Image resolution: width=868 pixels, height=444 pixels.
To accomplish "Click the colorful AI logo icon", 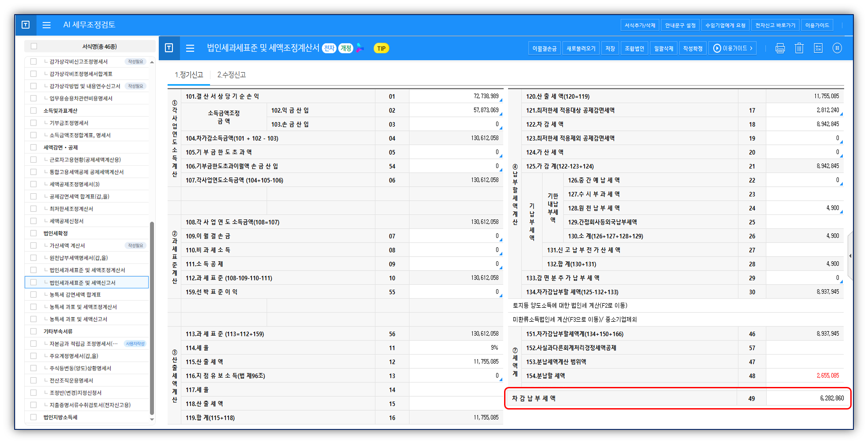I will pos(360,48).
